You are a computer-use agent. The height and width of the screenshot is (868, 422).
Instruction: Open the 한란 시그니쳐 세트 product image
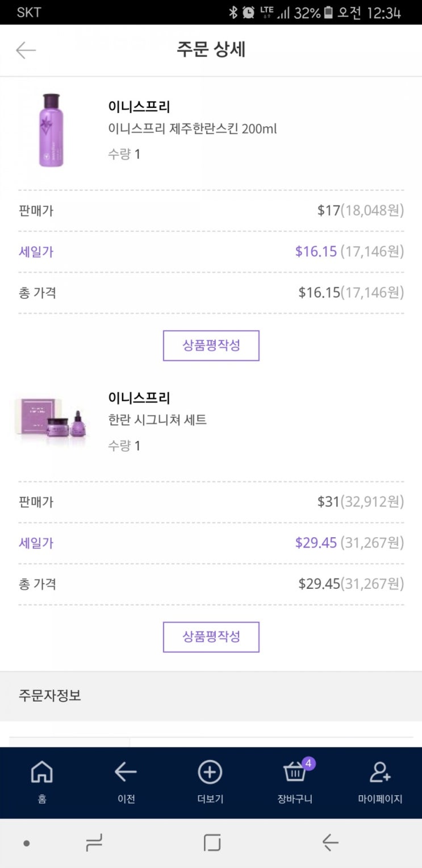coord(51,418)
